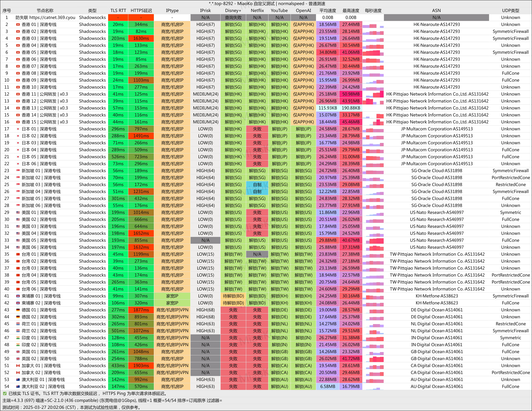The image size is (532, 411).
Task: Click the 平均速度 column header
Action: [328, 10]
